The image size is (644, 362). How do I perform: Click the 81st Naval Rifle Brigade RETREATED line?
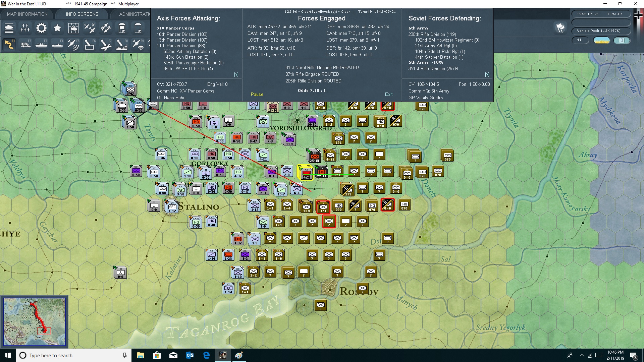pos(322,68)
